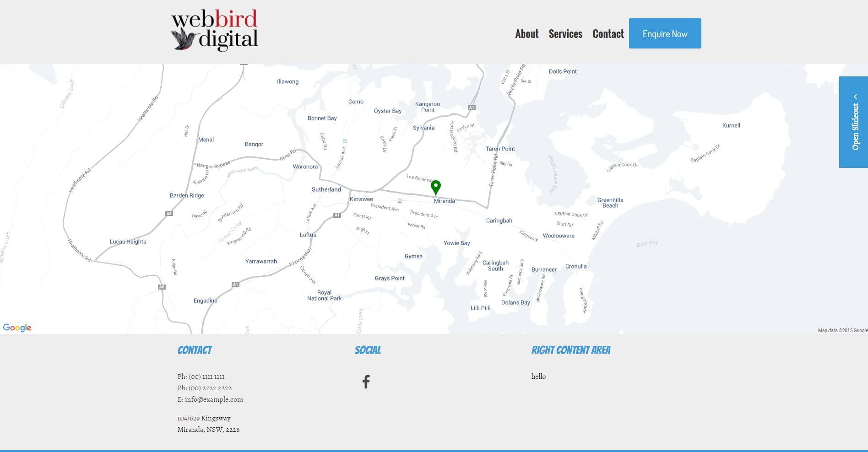Click the Oyster Bay map label
The width and height of the screenshot is (868, 452).
(x=388, y=111)
